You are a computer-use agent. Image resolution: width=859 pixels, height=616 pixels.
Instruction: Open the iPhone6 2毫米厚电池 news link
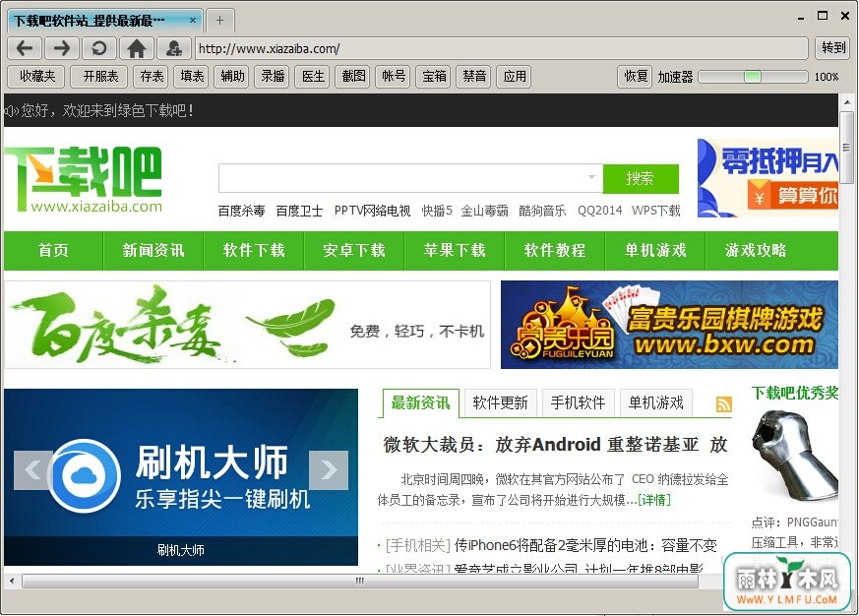(585, 545)
